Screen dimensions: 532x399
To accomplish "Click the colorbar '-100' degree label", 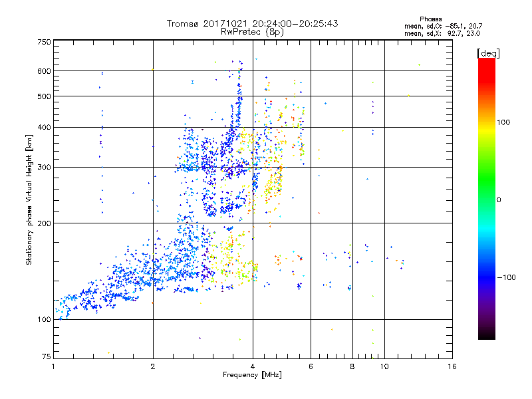I will tap(506, 277).
